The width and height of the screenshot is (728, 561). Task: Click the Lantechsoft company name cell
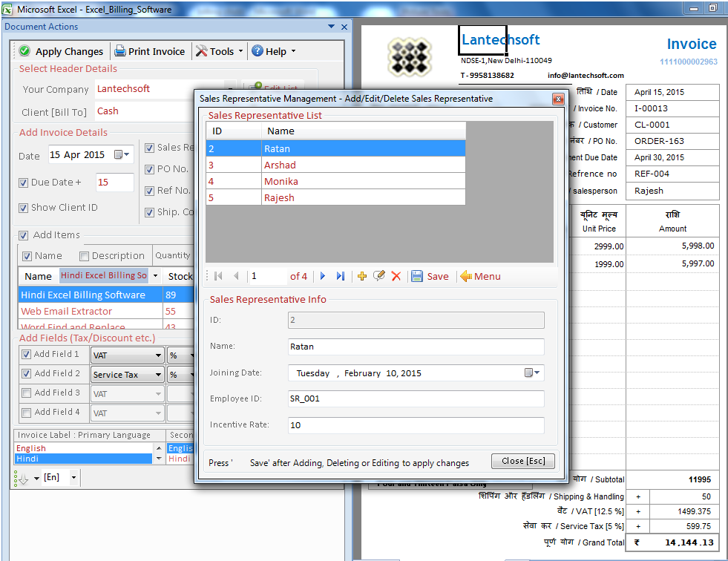tap(482, 40)
